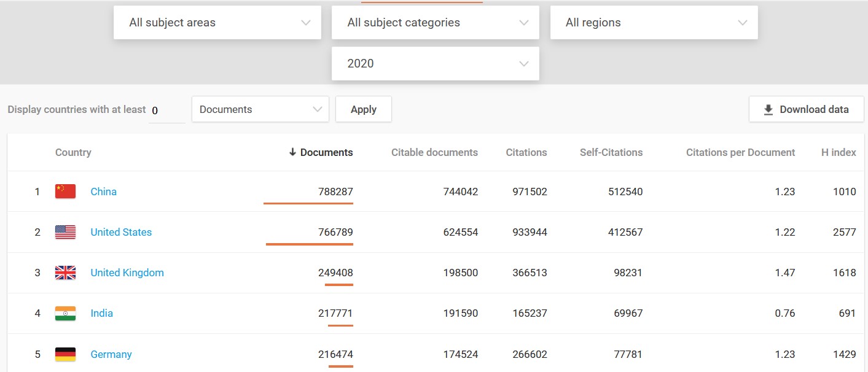
Task: Focus the minimum threshold input field
Action: pyautogui.click(x=167, y=110)
